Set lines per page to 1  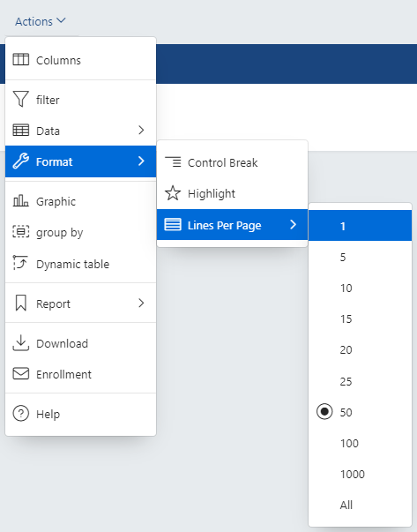[x=360, y=226]
